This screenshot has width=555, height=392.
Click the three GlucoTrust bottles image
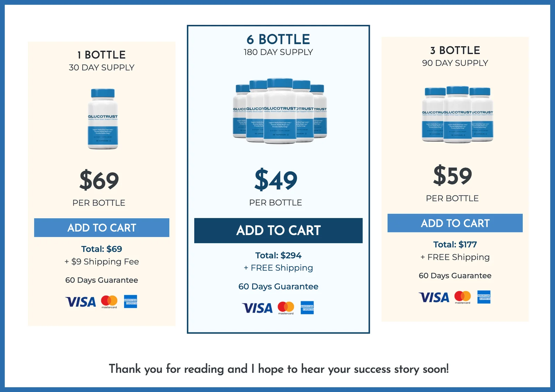click(458, 114)
